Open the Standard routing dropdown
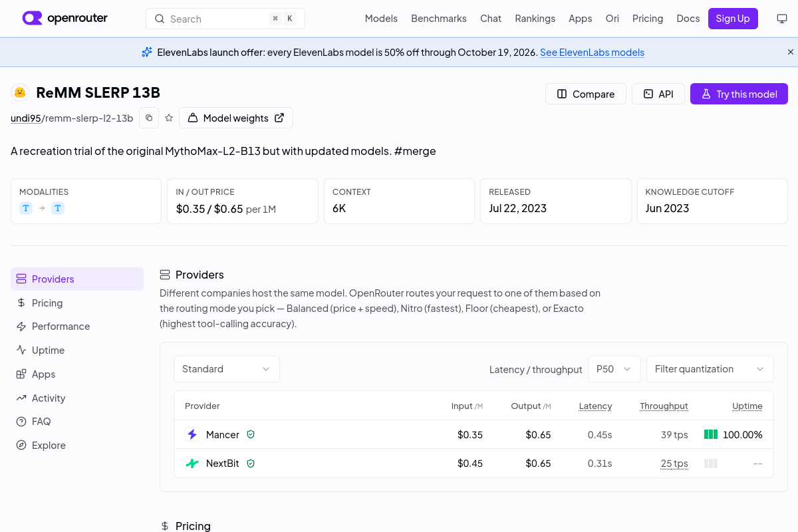 (227, 369)
